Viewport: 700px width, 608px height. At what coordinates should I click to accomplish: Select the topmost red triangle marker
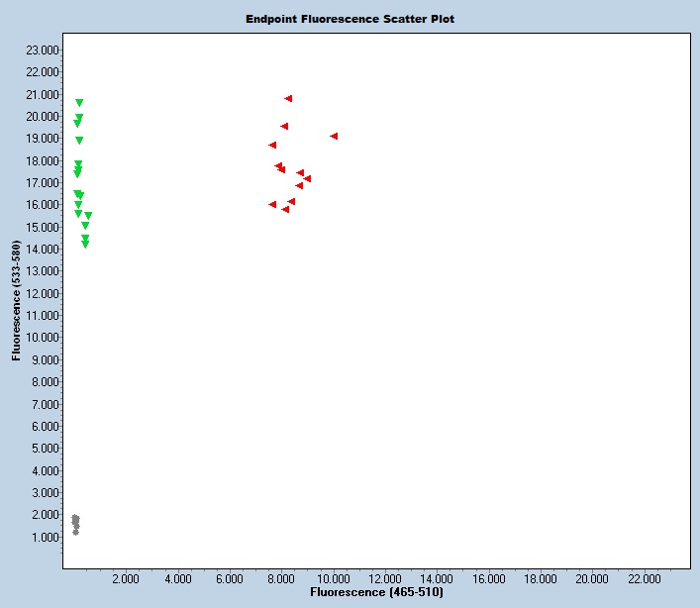(x=288, y=98)
